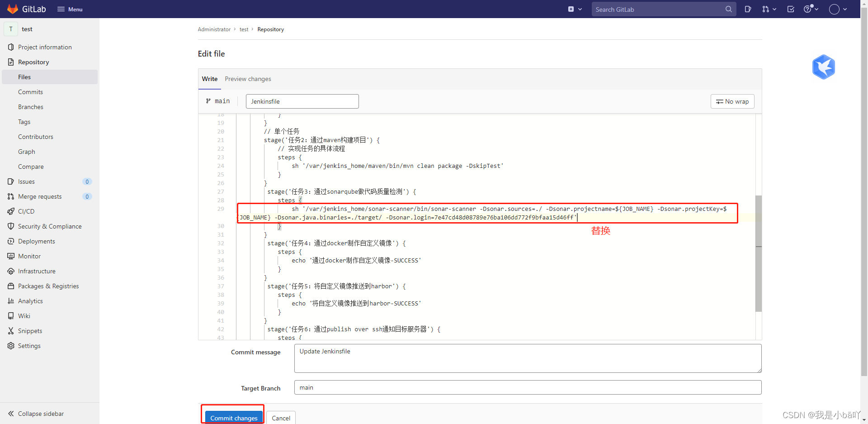Click the Commit changes button

[x=234, y=418]
